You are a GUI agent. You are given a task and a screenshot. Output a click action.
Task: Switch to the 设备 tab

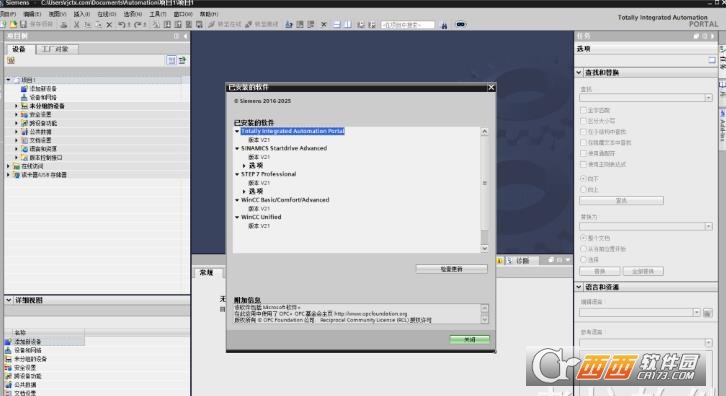(x=19, y=49)
